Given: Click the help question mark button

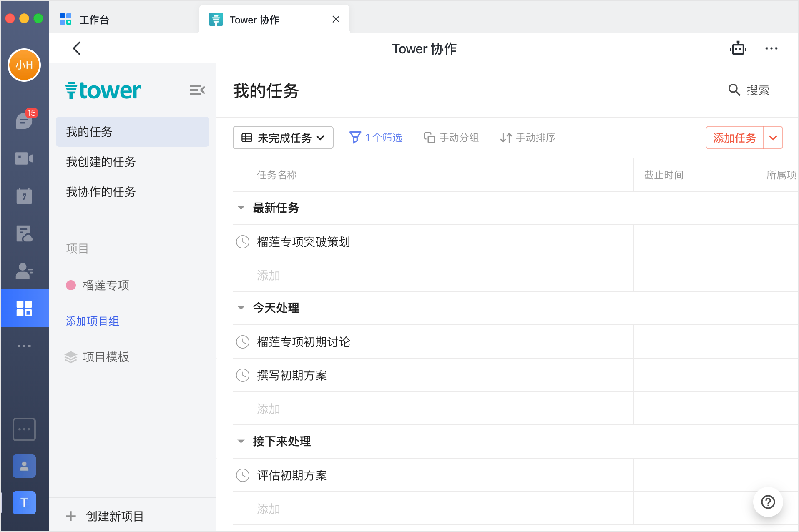Looking at the screenshot, I should [x=768, y=502].
